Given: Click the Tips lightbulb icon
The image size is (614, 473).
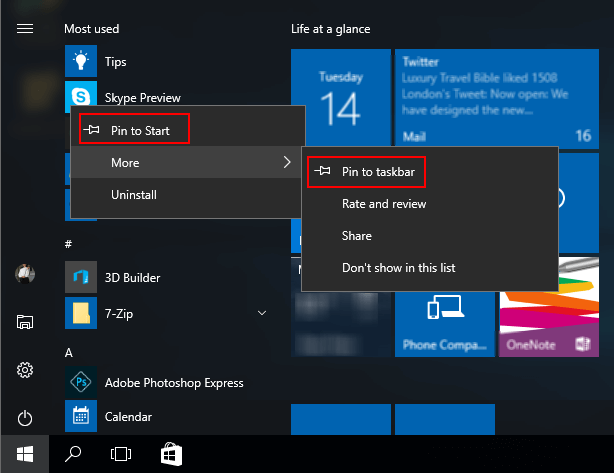Looking at the screenshot, I should tap(81, 61).
